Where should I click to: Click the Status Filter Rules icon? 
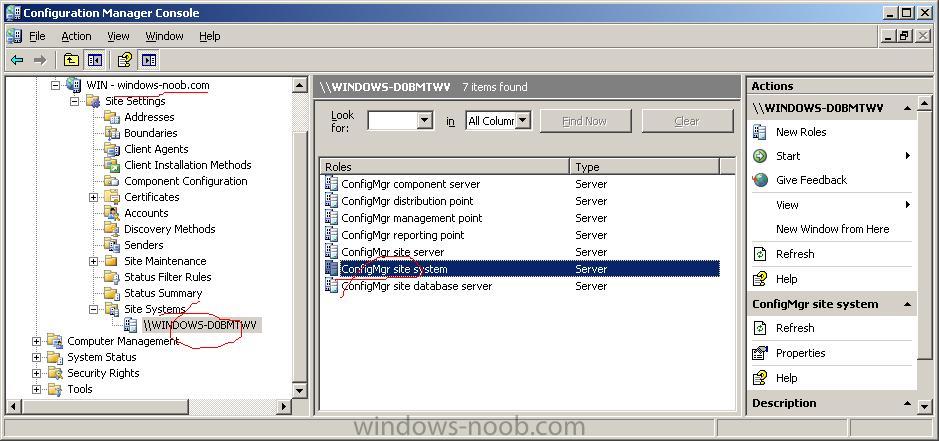pos(112,277)
